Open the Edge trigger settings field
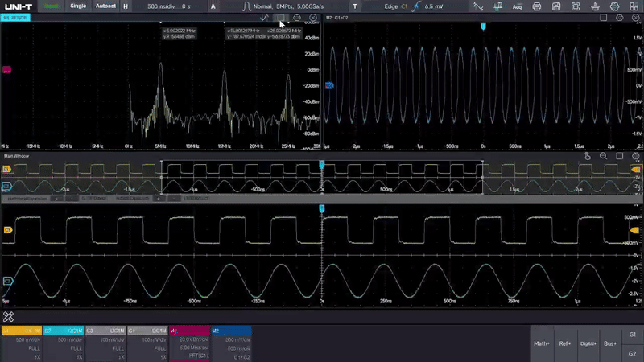Screen dimensions: 644x362 pyautogui.click(x=411, y=6)
